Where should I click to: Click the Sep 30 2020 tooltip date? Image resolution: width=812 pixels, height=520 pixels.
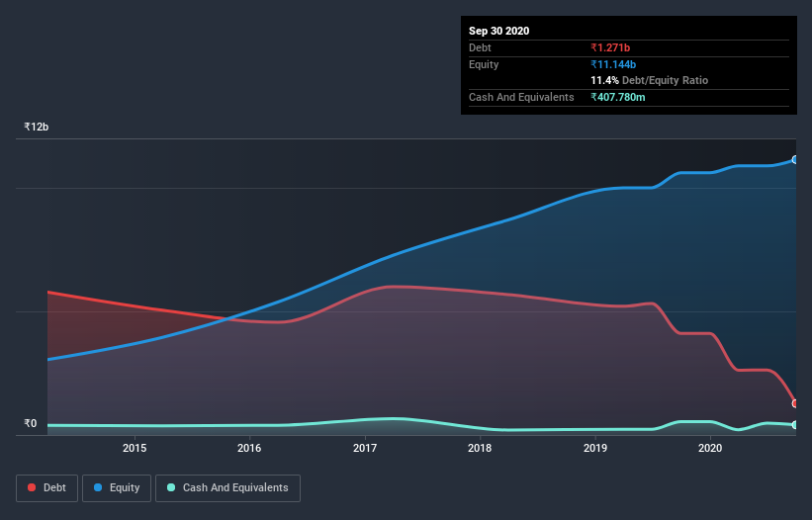click(498, 31)
